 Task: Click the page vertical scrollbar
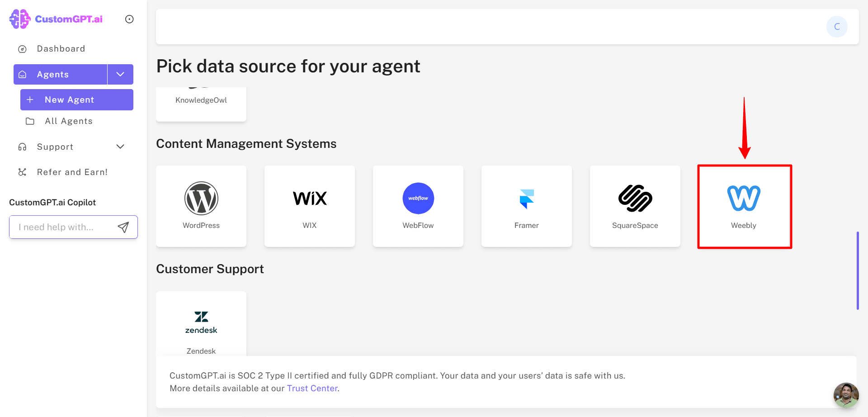click(858, 270)
